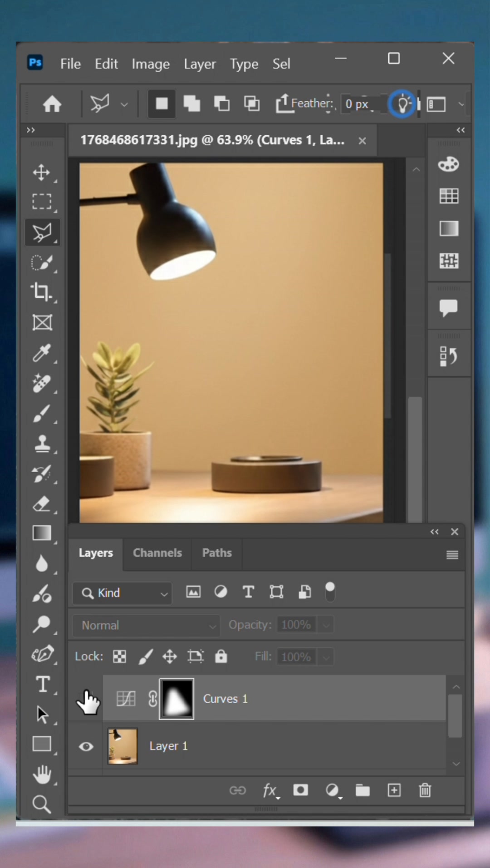Open the Color panel icon
This screenshot has width=490, height=868.
coord(449,164)
